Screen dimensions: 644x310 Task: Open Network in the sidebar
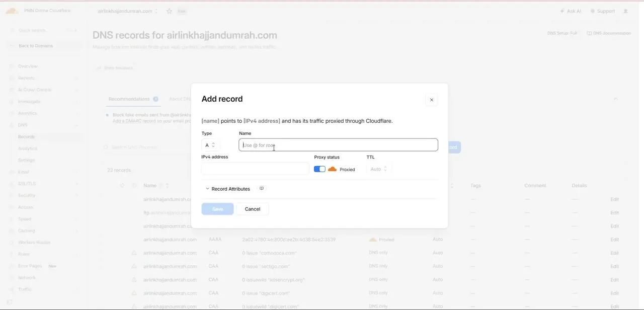coord(27,278)
